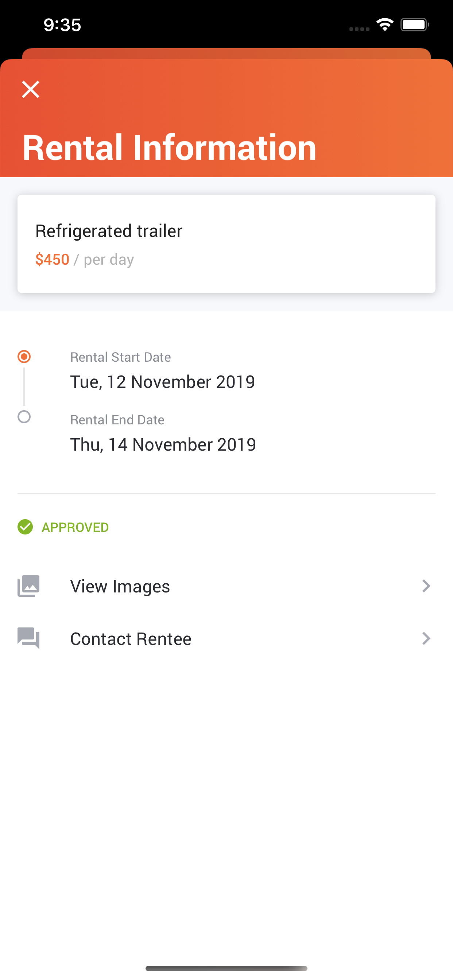
Task: Tap the home indicator bar
Action: 226,968
